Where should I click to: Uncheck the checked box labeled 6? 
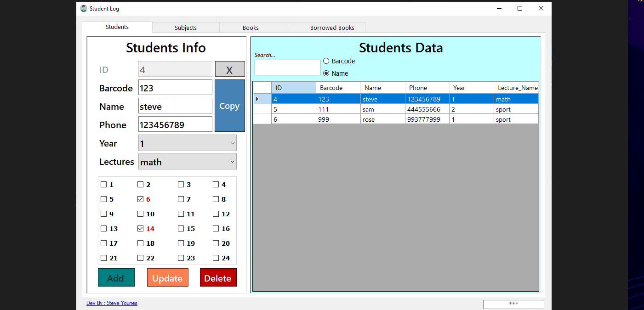pos(141,199)
